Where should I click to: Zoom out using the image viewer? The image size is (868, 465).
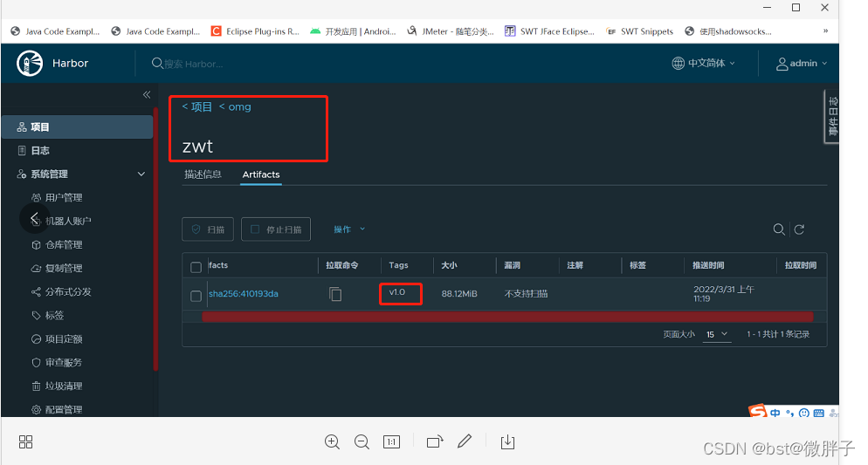point(362,442)
